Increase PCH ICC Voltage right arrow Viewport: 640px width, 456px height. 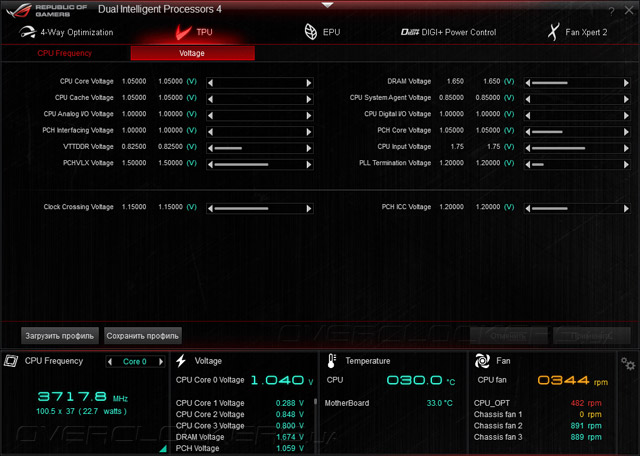(627, 209)
